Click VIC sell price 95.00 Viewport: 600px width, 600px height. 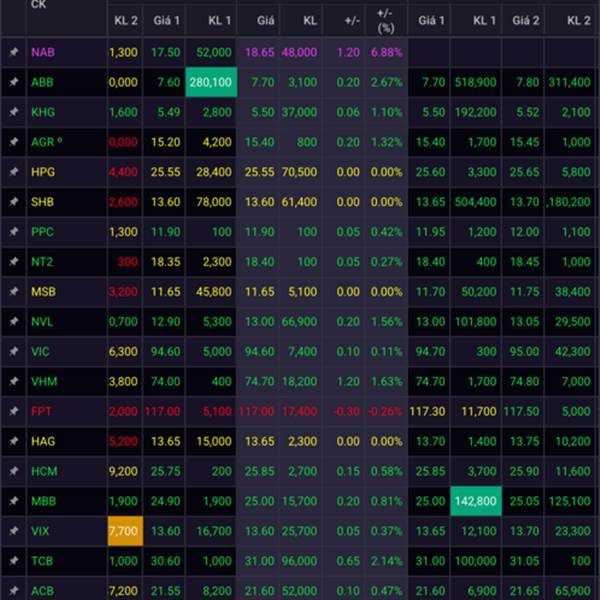(x=524, y=351)
